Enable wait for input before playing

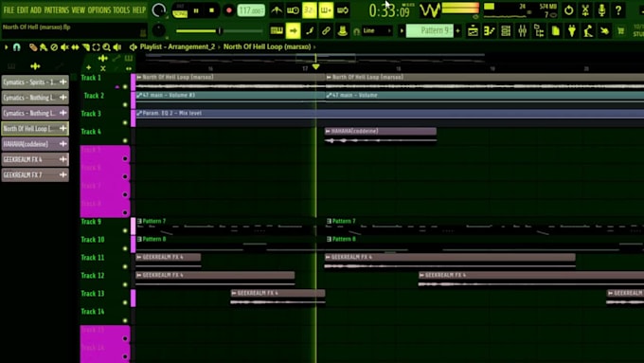[293, 10]
